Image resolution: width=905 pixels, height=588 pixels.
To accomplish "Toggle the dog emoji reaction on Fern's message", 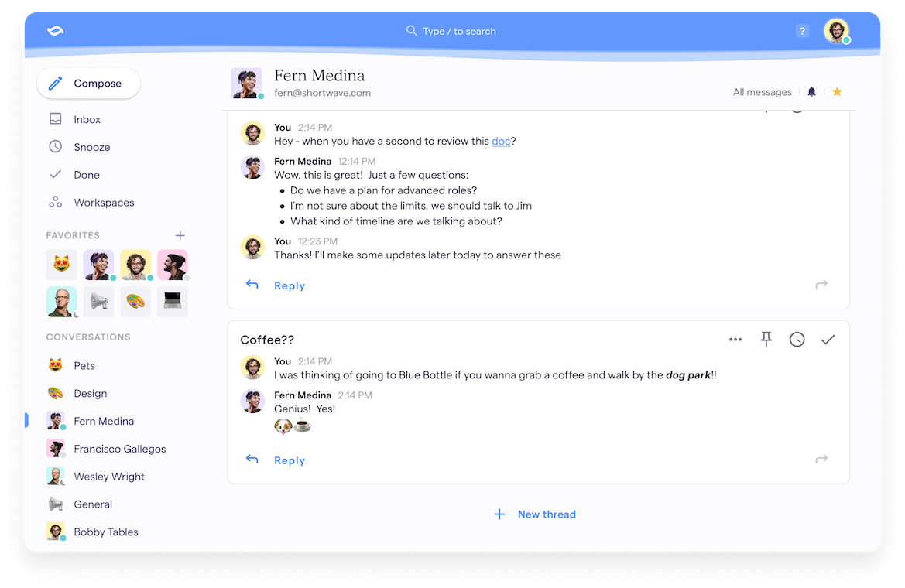I will tap(283, 425).
